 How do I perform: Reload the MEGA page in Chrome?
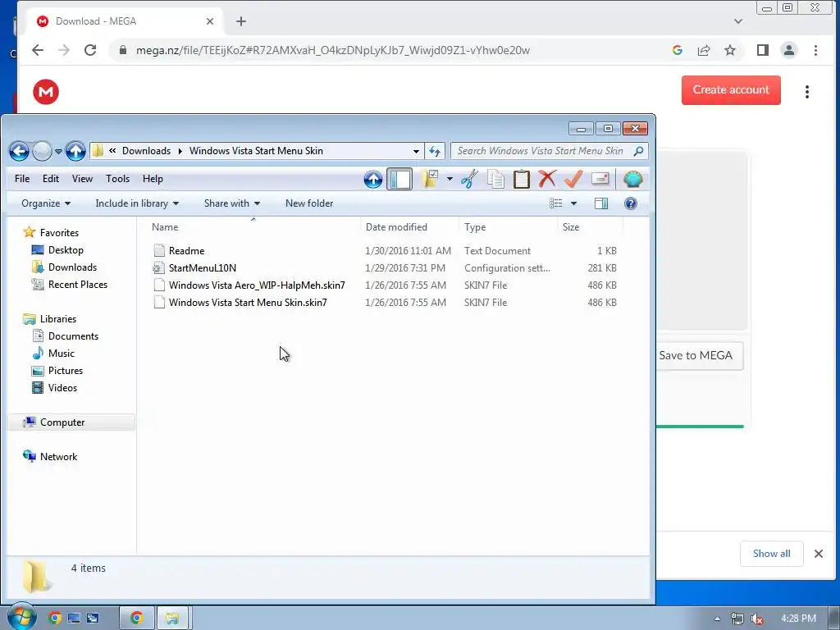click(x=90, y=50)
